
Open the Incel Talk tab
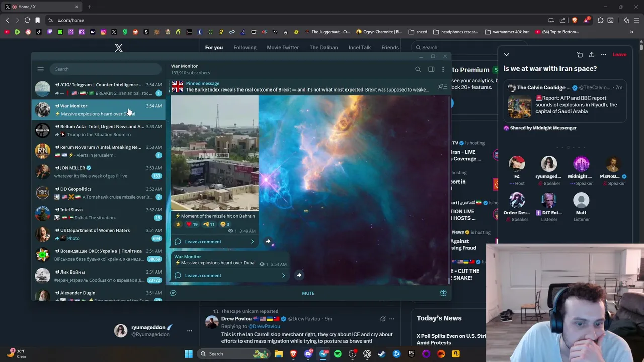click(x=359, y=47)
